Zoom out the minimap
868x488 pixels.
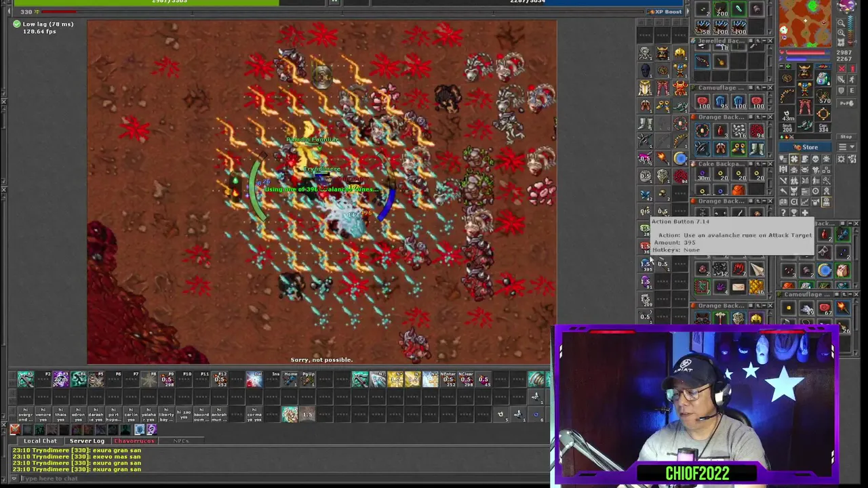842,22
